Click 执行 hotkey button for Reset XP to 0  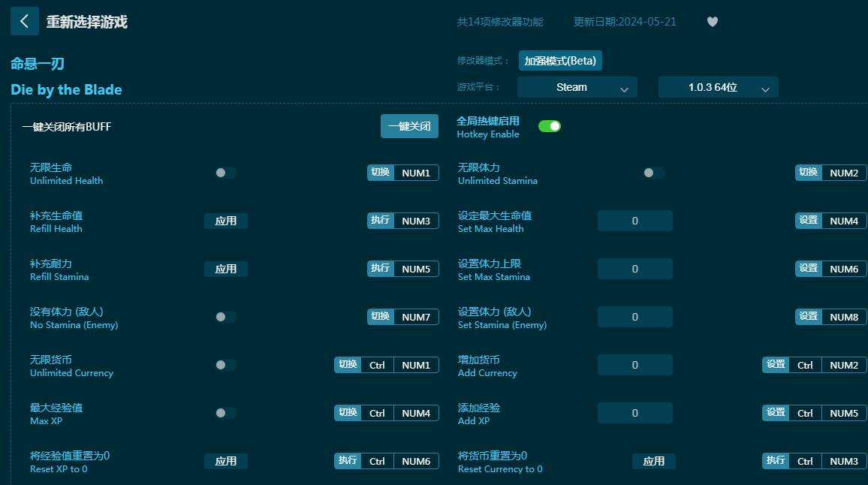click(x=348, y=461)
